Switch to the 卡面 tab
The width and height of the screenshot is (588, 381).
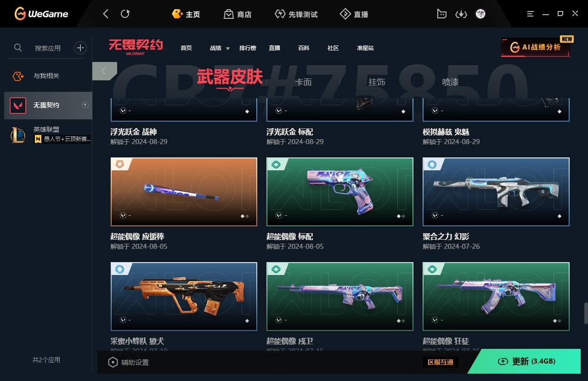[x=303, y=82]
